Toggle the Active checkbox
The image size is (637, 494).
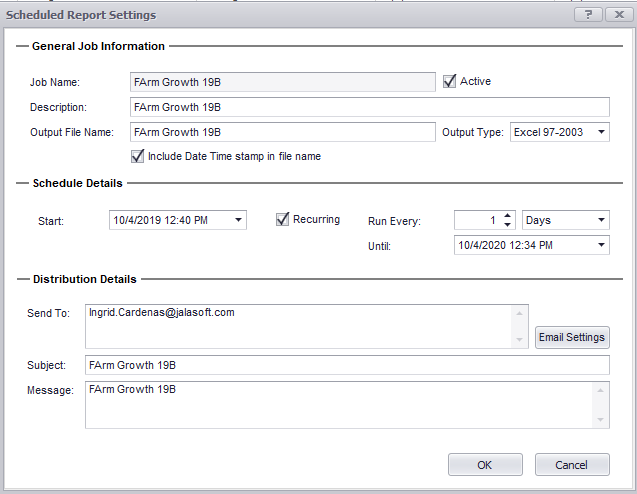[x=449, y=81]
